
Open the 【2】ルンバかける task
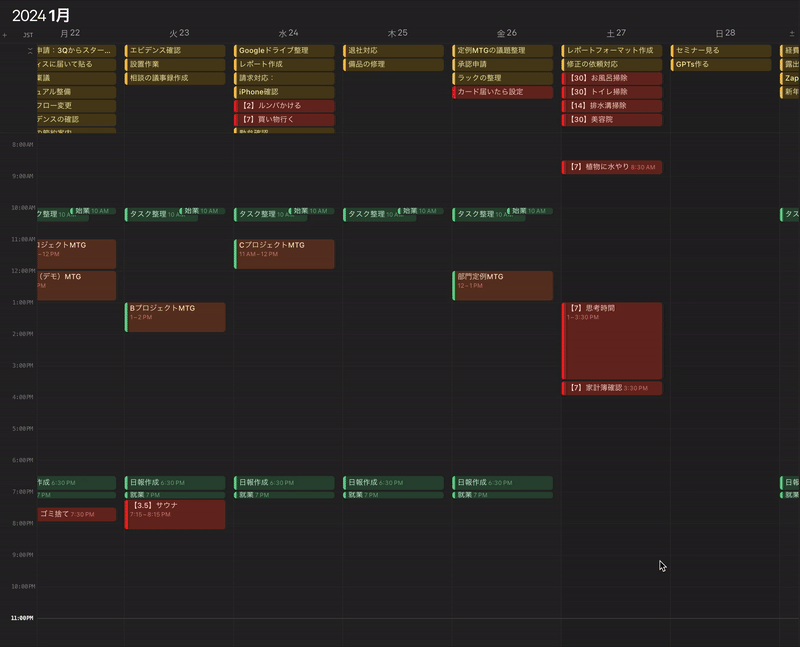pyautogui.click(x=284, y=106)
